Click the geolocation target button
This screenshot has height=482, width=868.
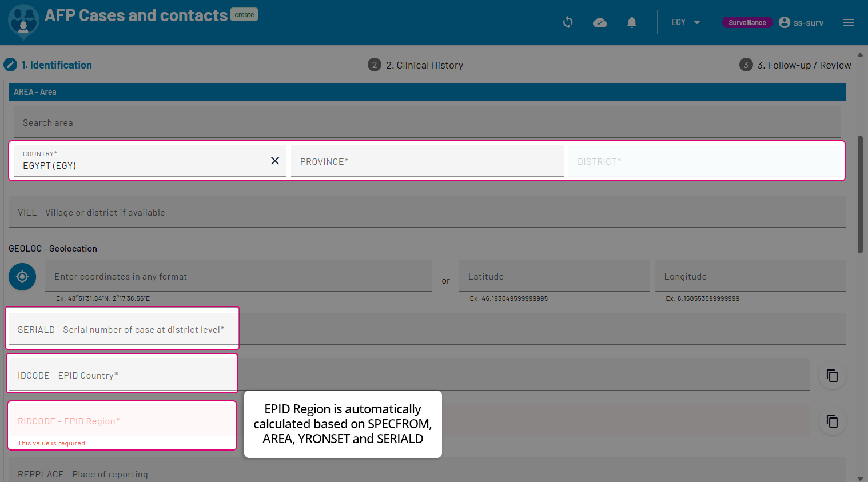(22, 277)
